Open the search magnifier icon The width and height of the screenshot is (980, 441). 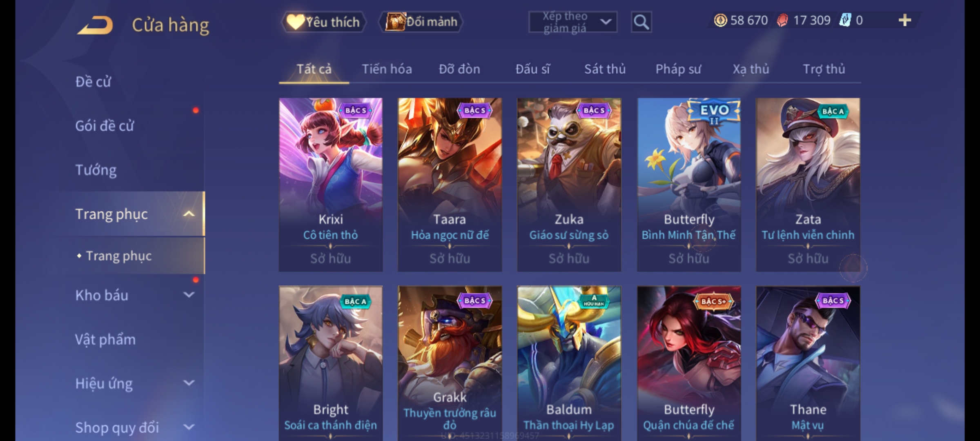tap(641, 22)
